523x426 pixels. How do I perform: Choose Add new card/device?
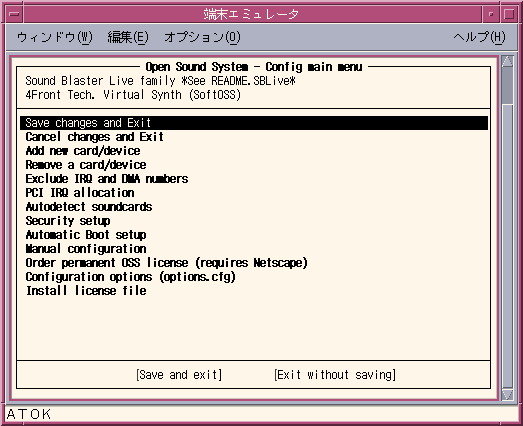coord(83,151)
